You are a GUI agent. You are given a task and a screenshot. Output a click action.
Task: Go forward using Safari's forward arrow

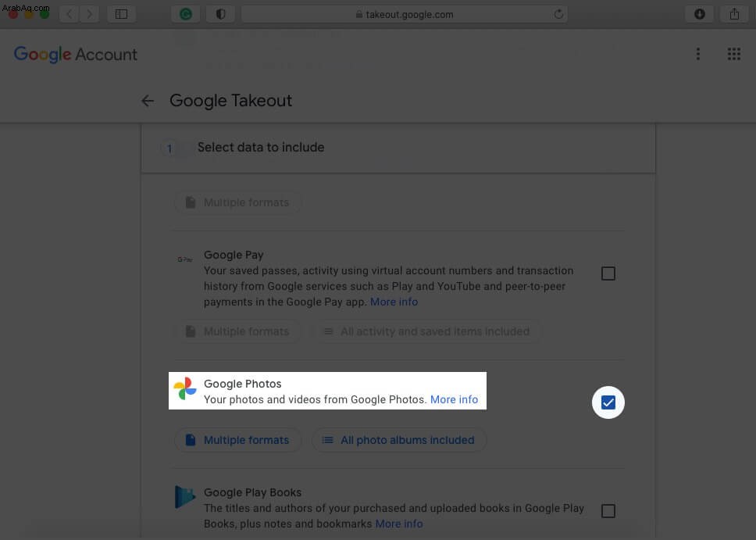[90, 14]
